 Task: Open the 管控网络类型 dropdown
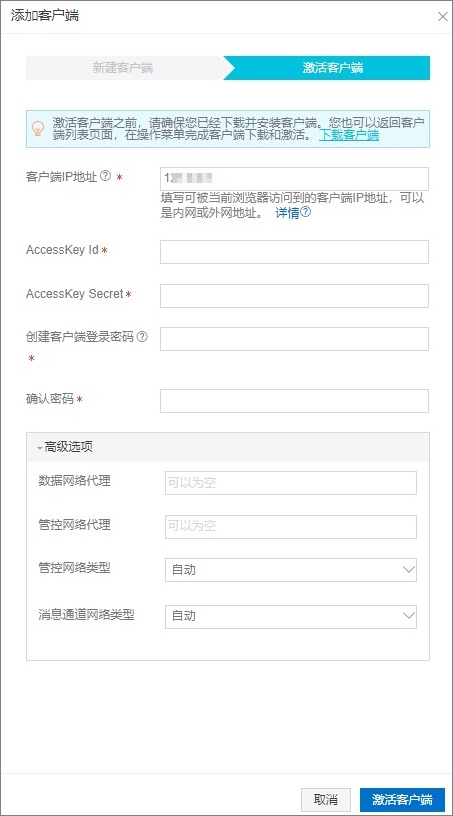291,570
